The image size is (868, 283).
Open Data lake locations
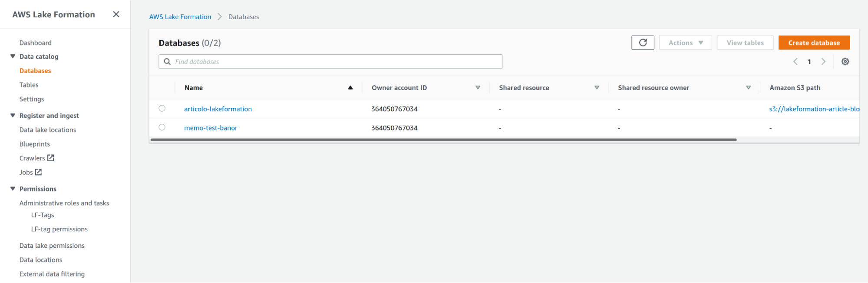tap(48, 130)
